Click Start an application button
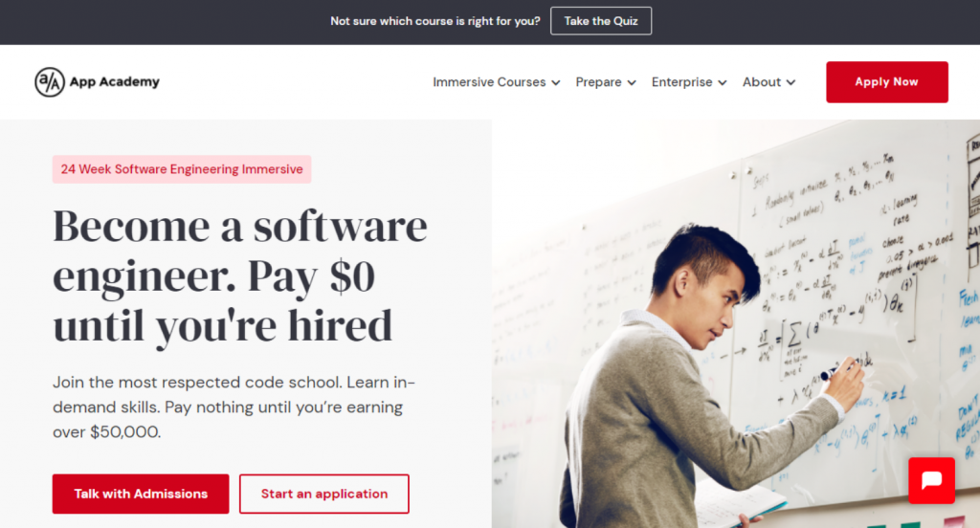This screenshot has width=980, height=528. (323, 494)
